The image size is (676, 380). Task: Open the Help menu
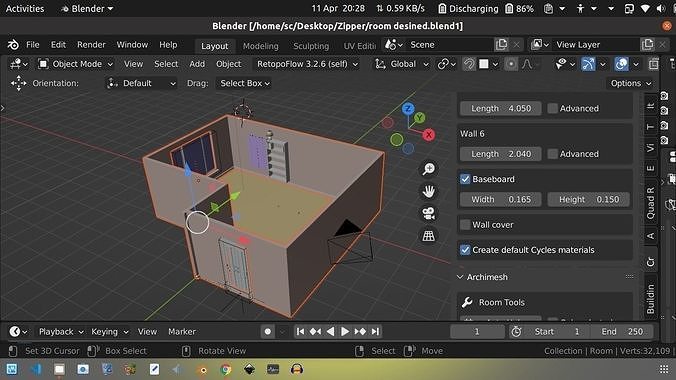point(168,44)
